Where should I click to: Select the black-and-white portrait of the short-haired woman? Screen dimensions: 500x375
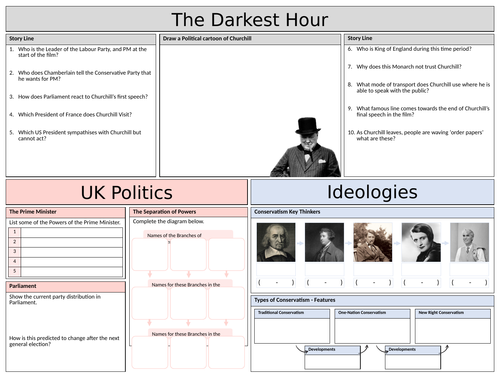click(x=421, y=242)
